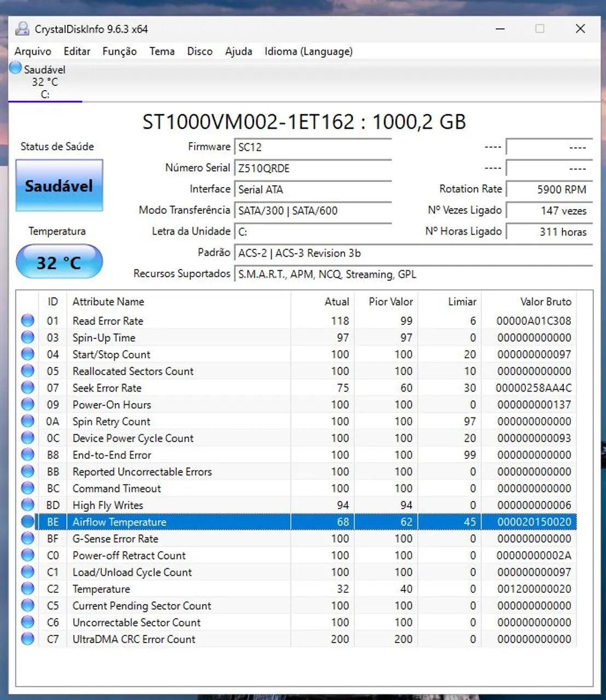The height and width of the screenshot is (700, 606).
Task: Click the 32 °C temperature button
Action: point(59,262)
